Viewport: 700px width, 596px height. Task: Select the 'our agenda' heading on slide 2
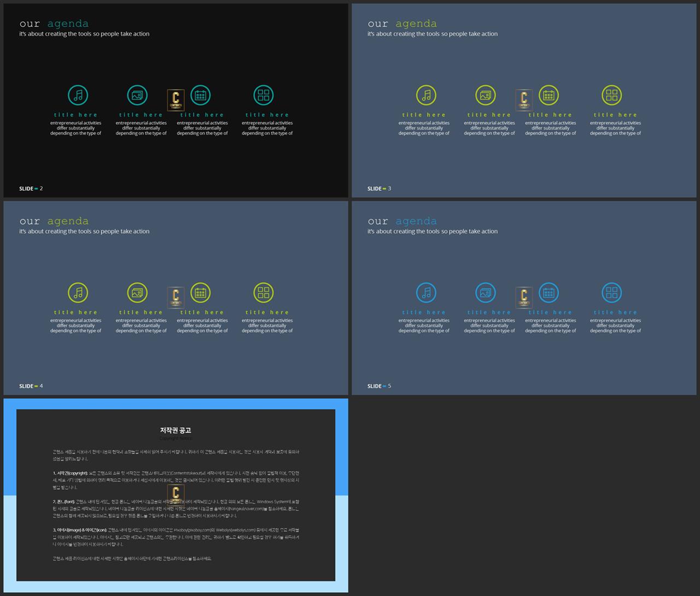pyautogui.click(x=54, y=24)
